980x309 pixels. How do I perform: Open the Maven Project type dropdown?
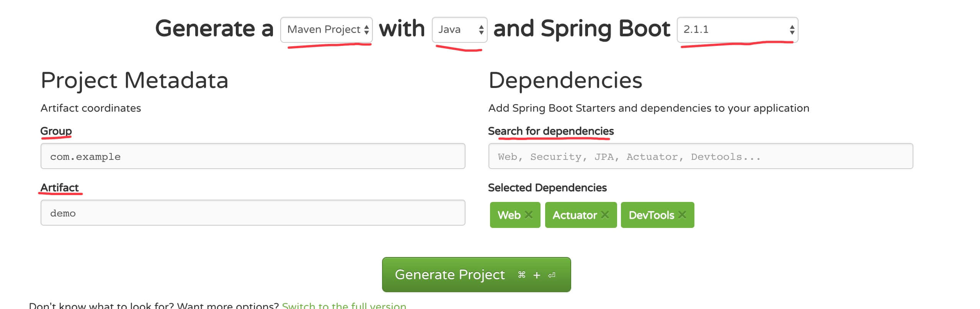[x=326, y=29]
